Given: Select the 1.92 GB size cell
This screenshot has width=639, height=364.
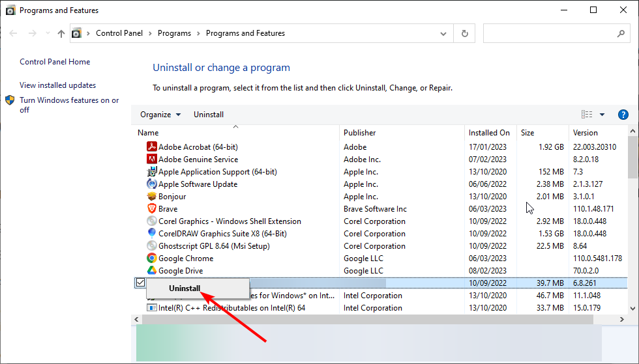Looking at the screenshot, I should click(x=551, y=147).
